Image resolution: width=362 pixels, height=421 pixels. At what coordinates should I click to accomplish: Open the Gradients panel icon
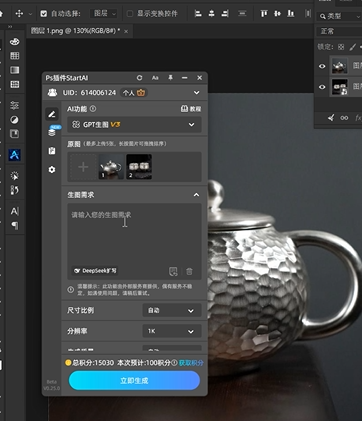click(x=15, y=70)
